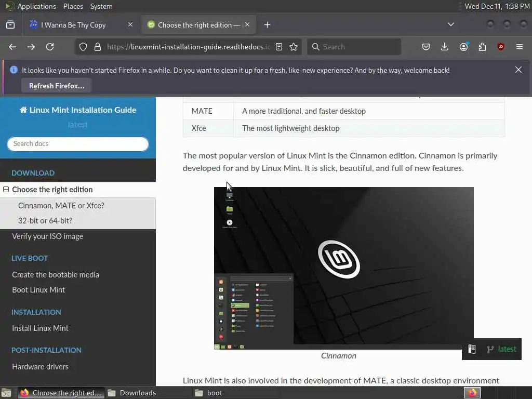This screenshot has width=532, height=399.
Task: Reload the page with the refresh icon
Action: coord(50,47)
